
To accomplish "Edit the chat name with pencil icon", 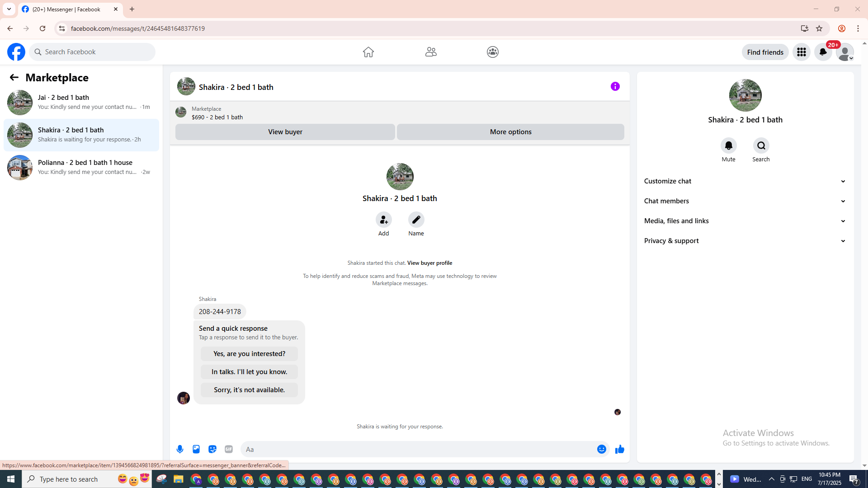I will (x=416, y=220).
